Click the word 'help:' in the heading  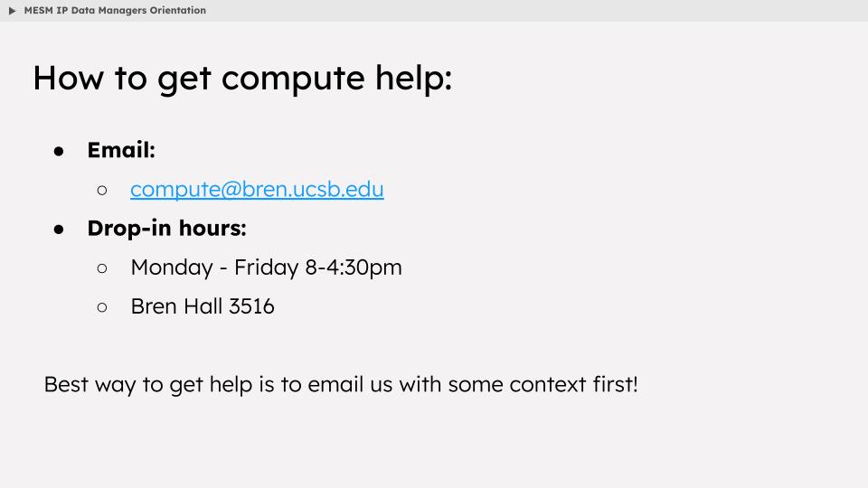pyautogui.click(x=413, y=79)
